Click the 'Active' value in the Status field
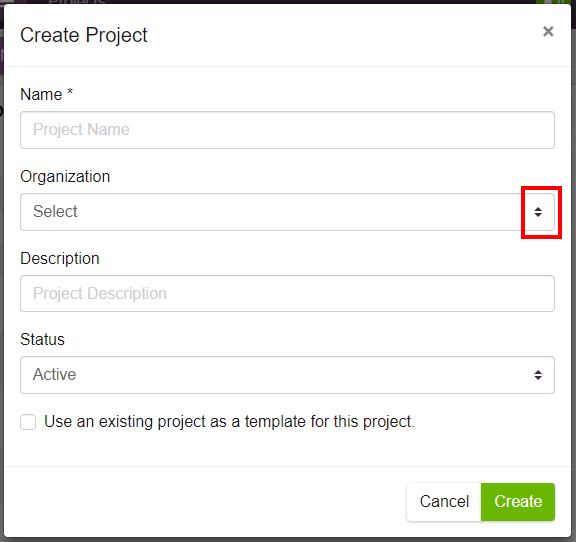 (54, 374)
